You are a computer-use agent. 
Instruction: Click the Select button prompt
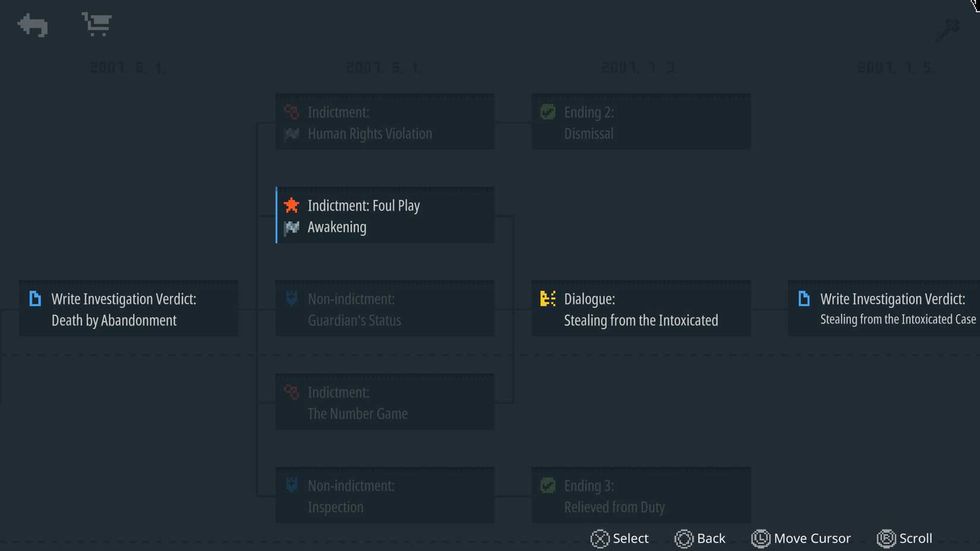point(619,539)
